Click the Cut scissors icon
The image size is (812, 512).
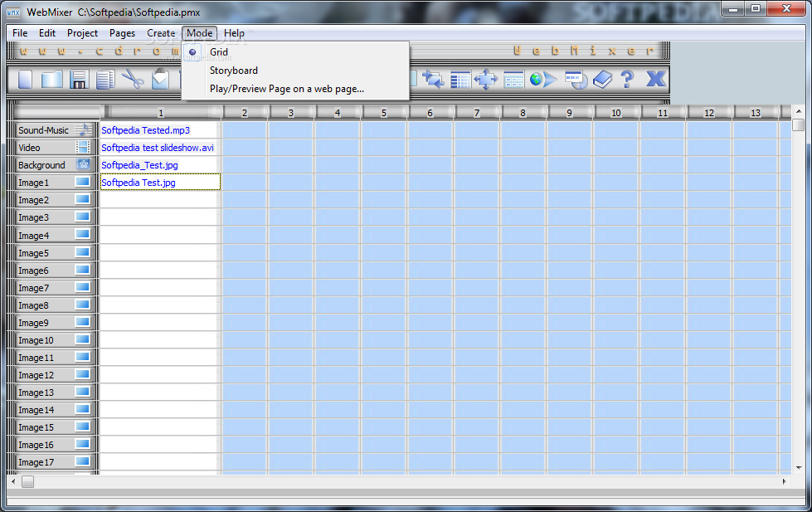click(x=133, y=80)
